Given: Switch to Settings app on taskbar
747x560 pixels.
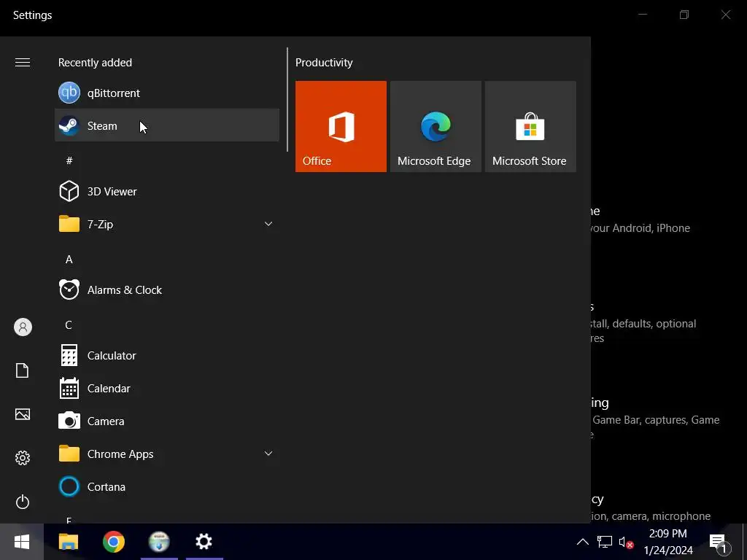Looking at the screenshot, I should point(204,542).
